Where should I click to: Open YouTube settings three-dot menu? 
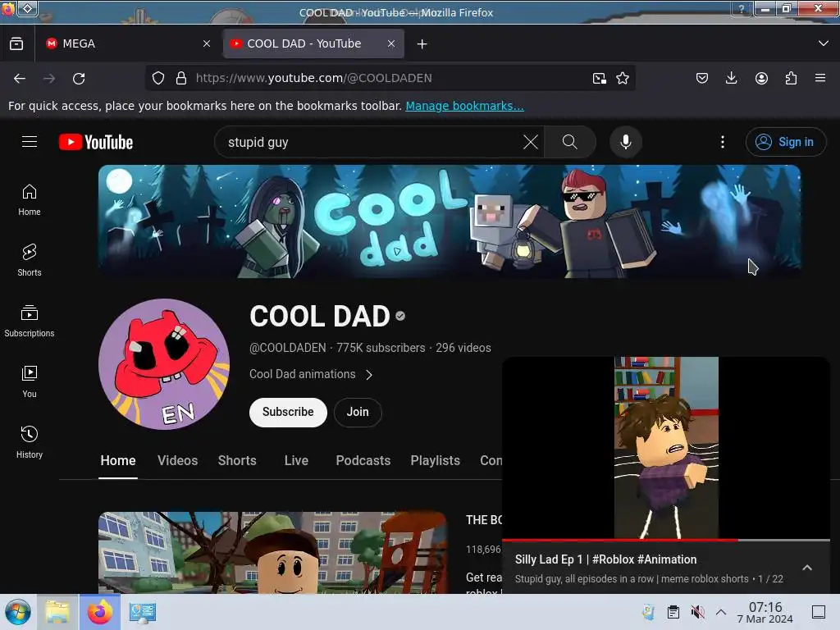(x=723, y=142)
